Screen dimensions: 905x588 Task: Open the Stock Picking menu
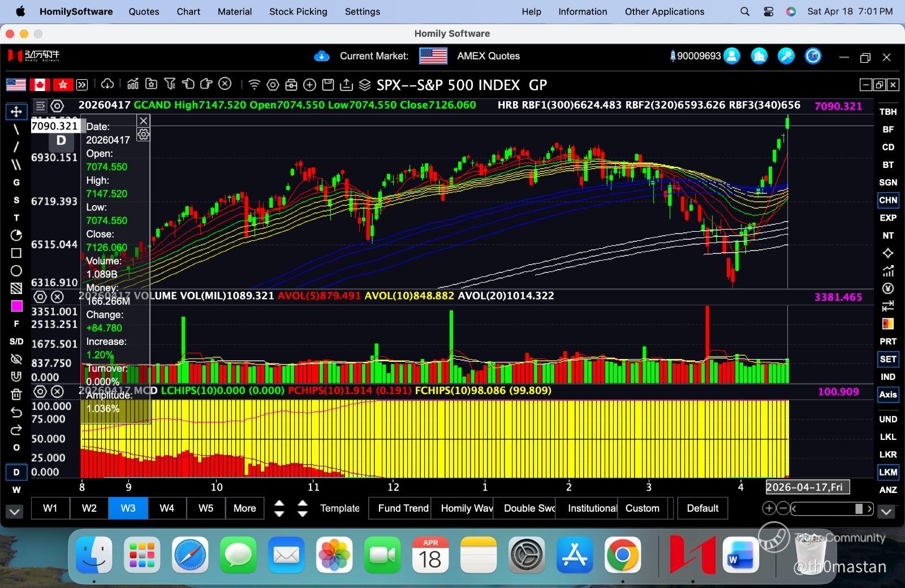pos(298,11)
